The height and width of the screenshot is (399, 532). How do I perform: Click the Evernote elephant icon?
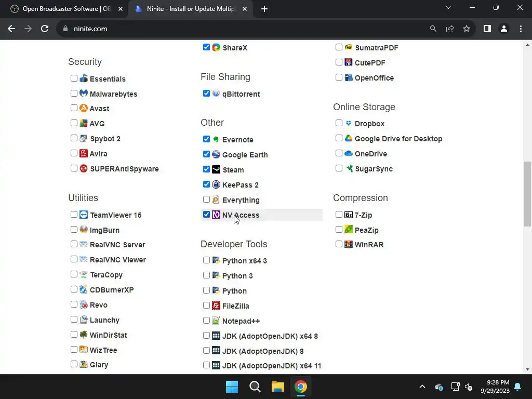[216, 139]
